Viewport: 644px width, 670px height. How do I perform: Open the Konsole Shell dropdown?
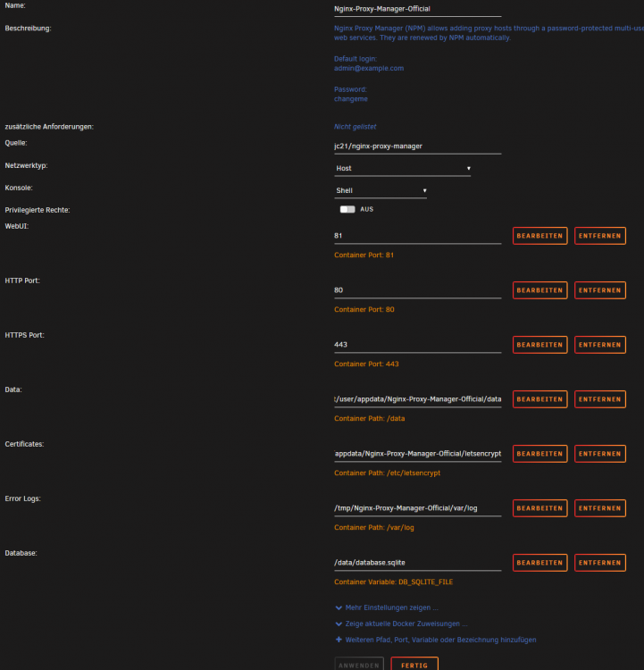(381, 190)
